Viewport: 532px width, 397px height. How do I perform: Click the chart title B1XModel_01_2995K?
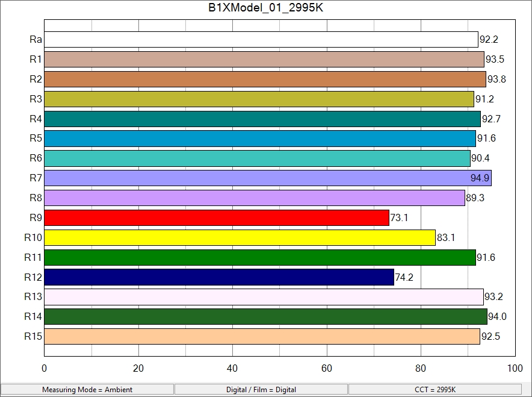(x=266, y=8)
